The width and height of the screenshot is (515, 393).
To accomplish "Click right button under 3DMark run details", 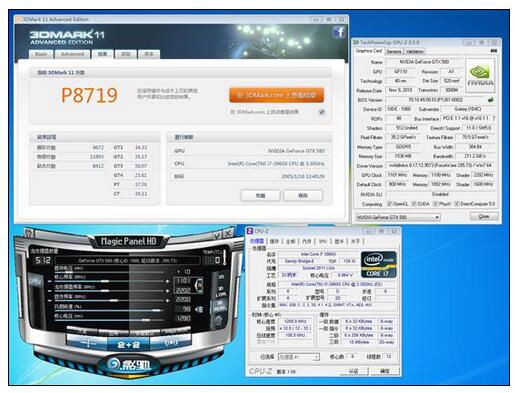I will point(303,195).
